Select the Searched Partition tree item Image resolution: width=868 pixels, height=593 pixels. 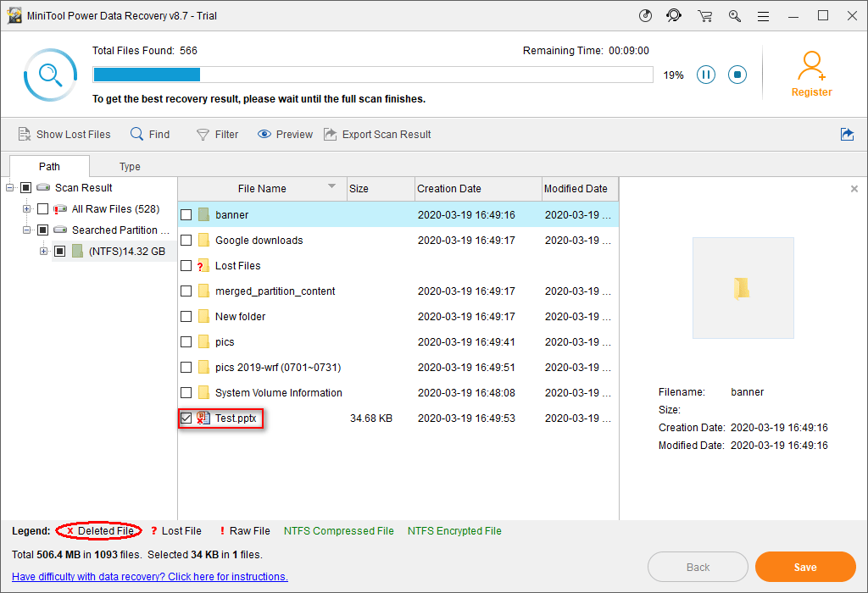pos(120,230)
